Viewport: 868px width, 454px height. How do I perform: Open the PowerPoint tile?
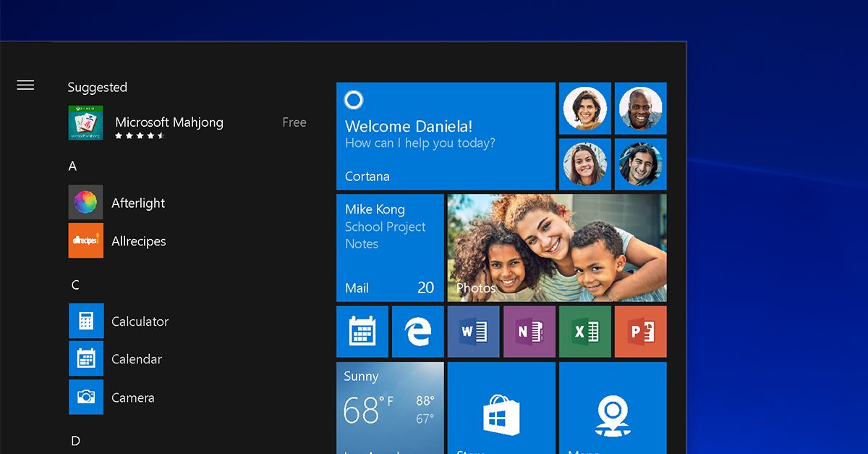coord(641,332)
